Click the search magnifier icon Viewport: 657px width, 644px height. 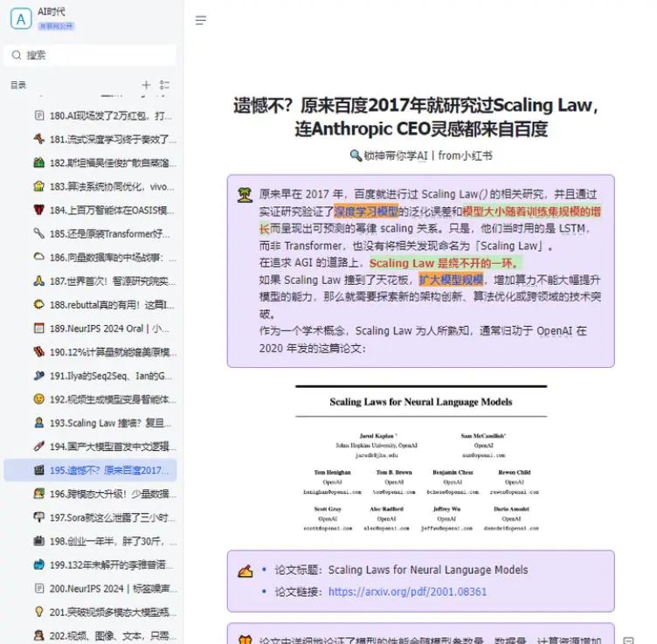click(x=17, y=55)
